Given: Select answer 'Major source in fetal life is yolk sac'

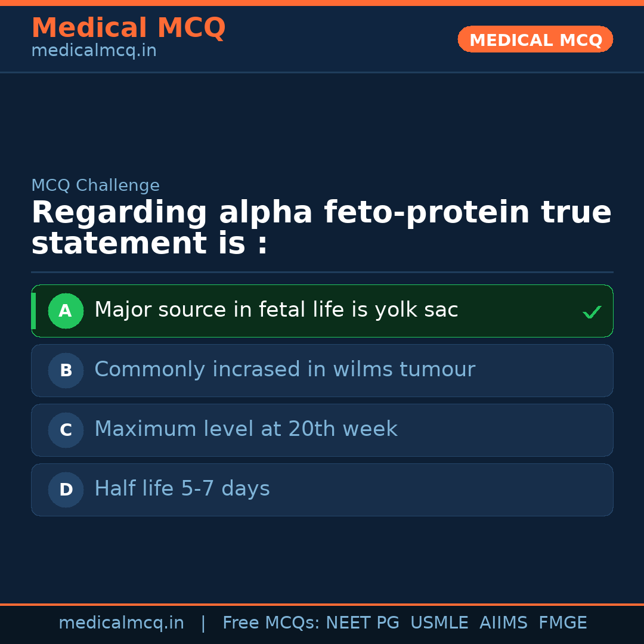Looking at the screenshot, I should coord(276,310).
